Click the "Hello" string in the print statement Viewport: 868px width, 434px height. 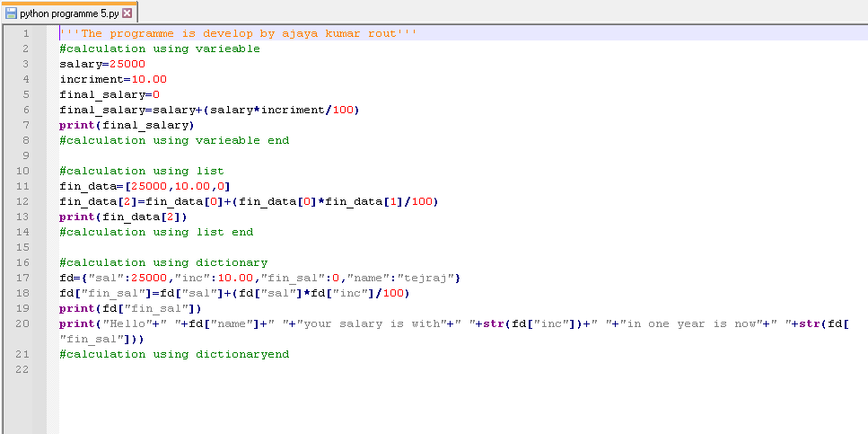coord(127,323)
